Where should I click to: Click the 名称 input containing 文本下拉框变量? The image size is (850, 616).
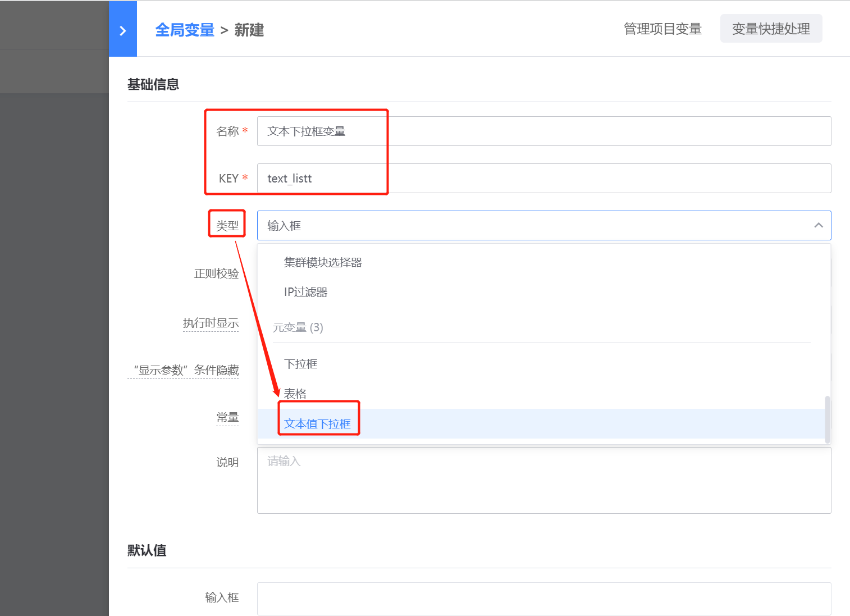pyautogui.click(x=449, y=131)
